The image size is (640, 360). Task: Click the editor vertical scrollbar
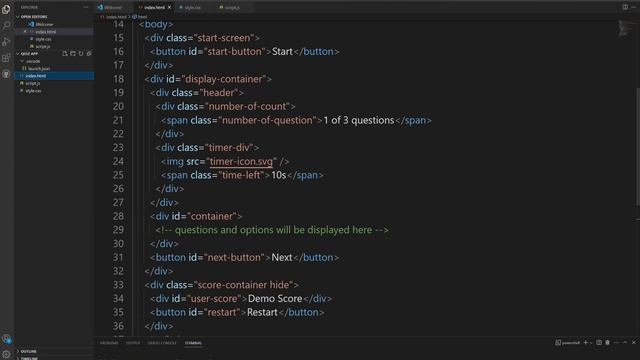(x=638, y=147)
